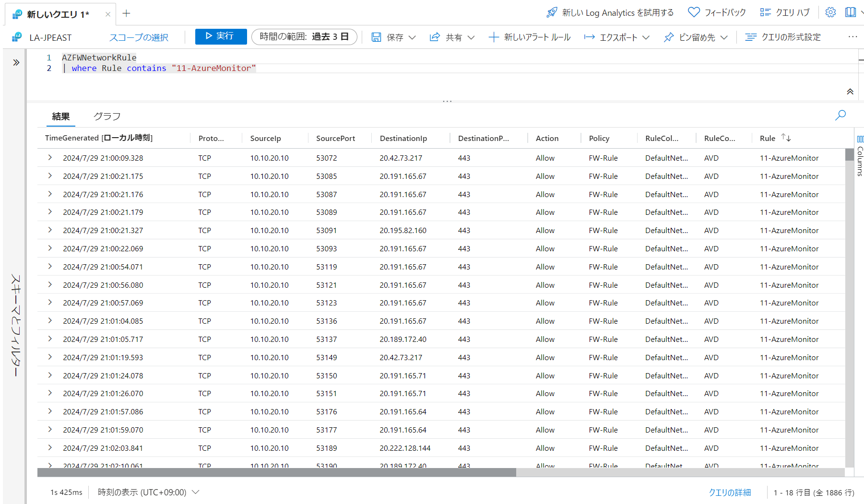Click the SourceIp column header
This screenshot has width=864, height=504.
[x=265, y=138]
